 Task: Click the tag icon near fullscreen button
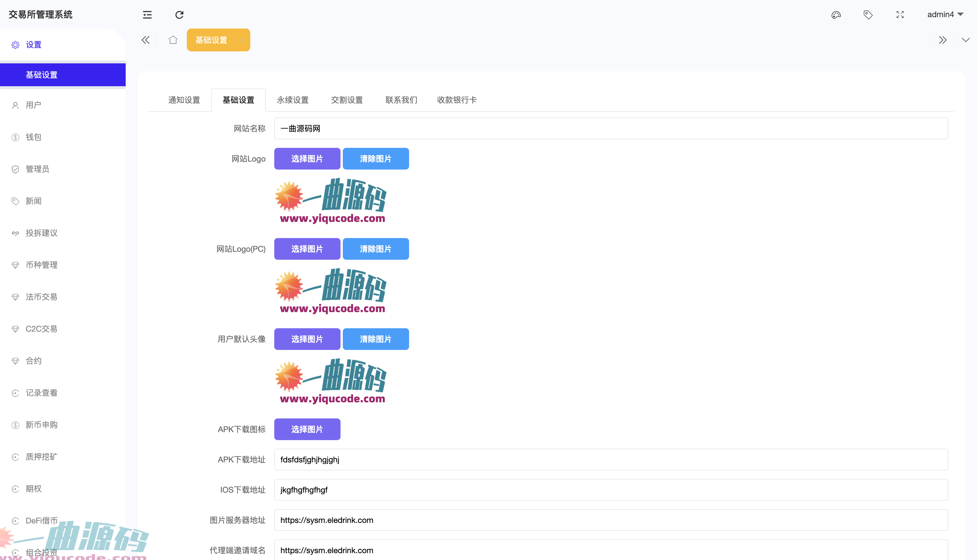pos(868,15)
